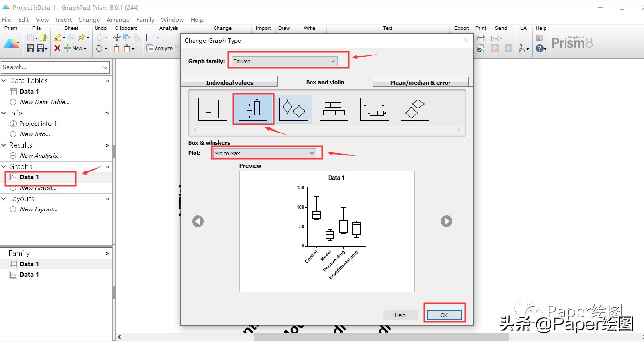
Task: Click New Data Table link
Action: click(x=44, y=102)
